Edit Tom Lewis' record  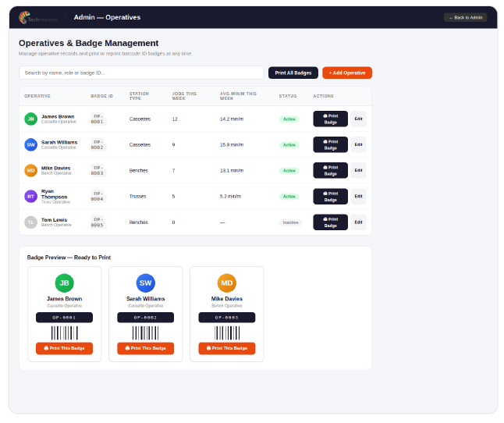click(358, 222)
